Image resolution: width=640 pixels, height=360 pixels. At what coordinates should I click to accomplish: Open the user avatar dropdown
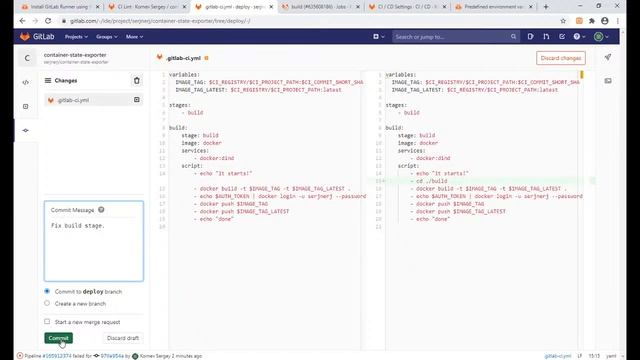point(602,37)
